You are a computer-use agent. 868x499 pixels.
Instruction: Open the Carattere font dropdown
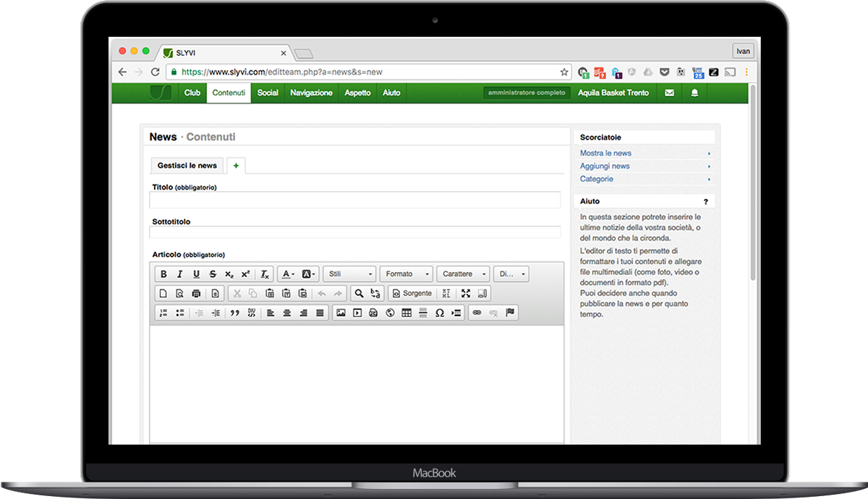click(463, 274)
